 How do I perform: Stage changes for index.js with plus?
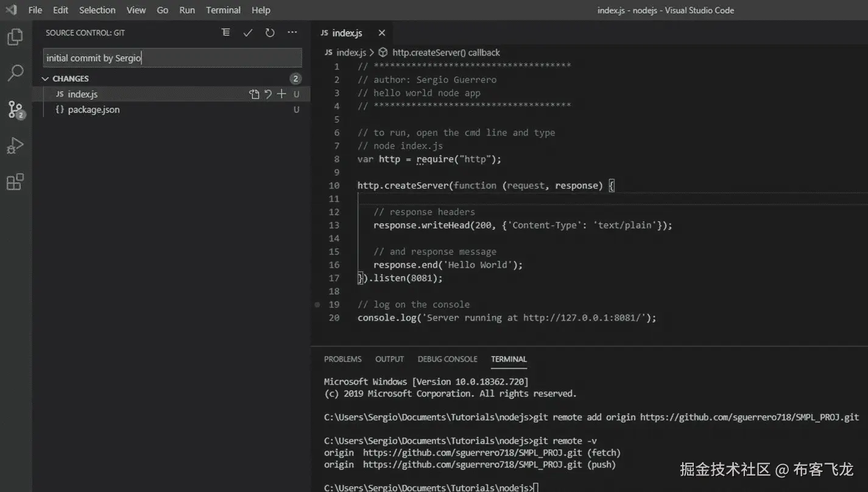281,94
